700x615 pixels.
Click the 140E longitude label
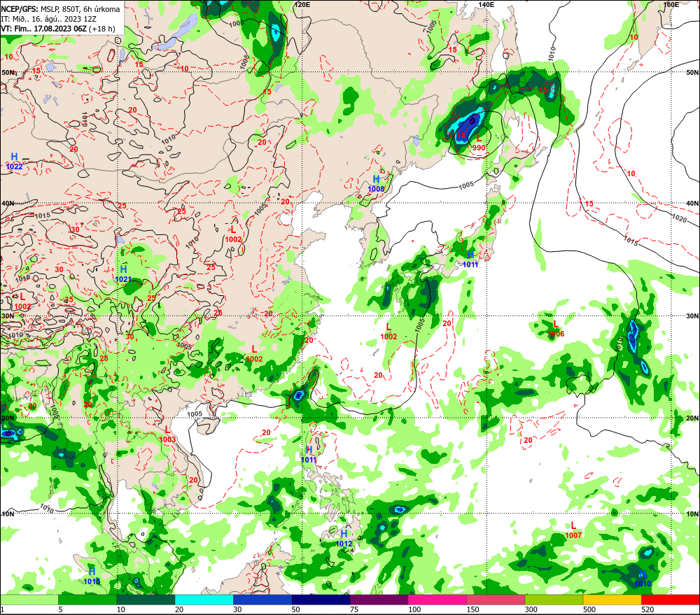[486, 4]
